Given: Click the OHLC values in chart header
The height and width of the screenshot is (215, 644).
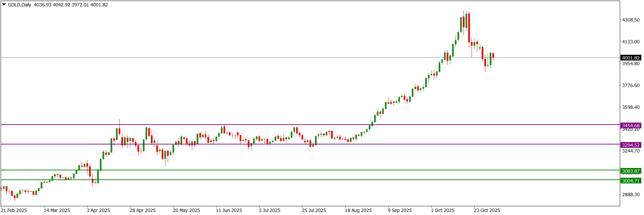Looking at the screenshot, I should (x=71, y=5).
